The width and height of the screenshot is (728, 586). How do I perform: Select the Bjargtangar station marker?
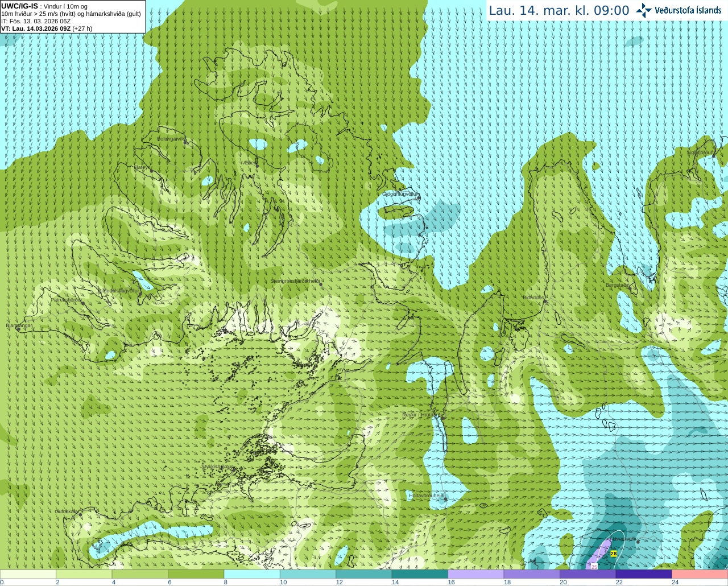point(18,328)
